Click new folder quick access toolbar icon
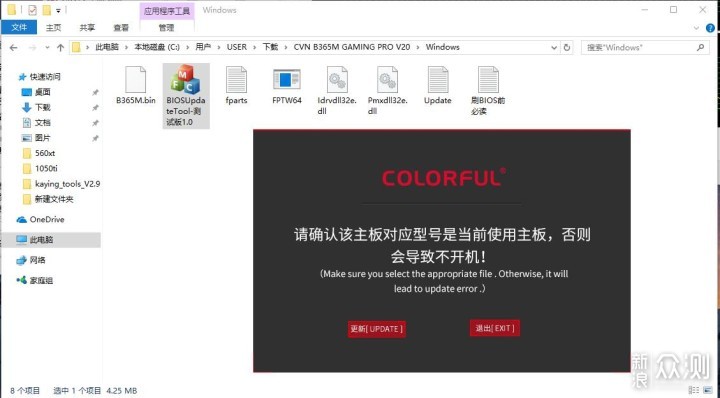The height and width of the screenshot is (398, 720). click(46, 10)
